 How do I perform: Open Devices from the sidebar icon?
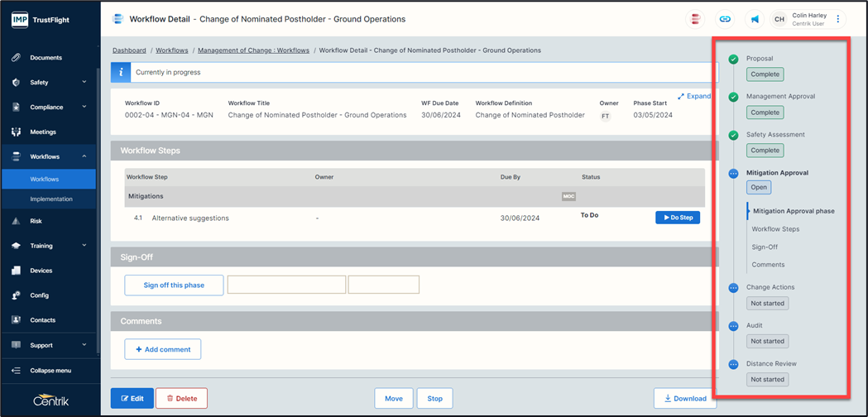(x=16, y=271)
